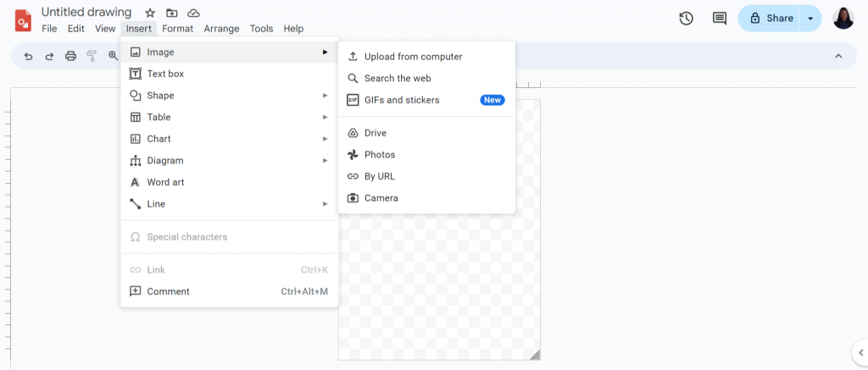Click the Chart menu entry

tap(229, 139)
